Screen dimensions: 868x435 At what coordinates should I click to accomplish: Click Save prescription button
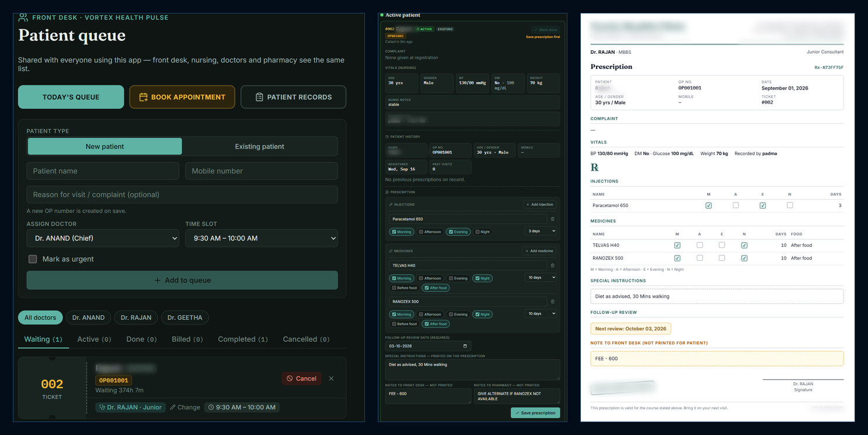pos(535,413)
